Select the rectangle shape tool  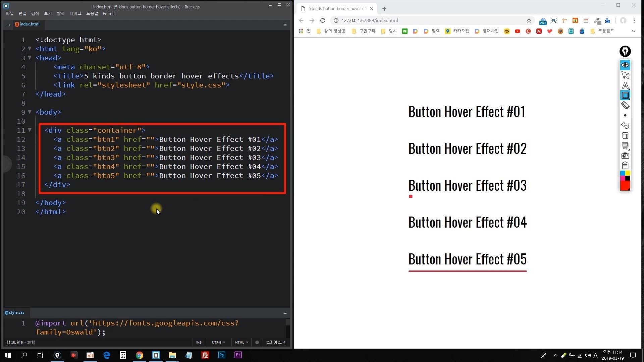(x=625, y=95)
